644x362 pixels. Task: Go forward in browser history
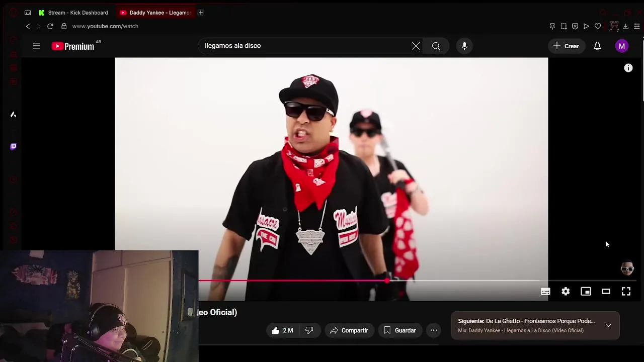(x=39, y=26)
